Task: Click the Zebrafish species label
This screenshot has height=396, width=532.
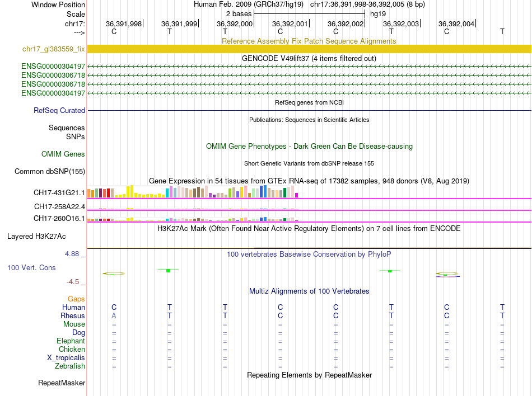Action: pyautogui.click(x=70, y=366)
